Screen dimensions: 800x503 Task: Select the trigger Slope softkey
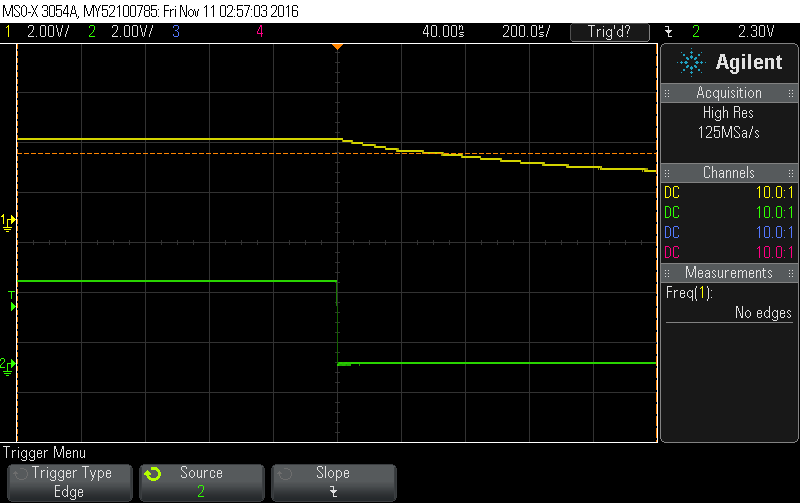pos(334,482)
